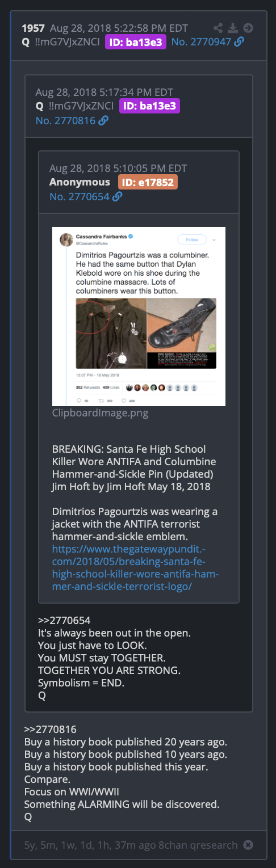Click the post number 1957
The width and height of the screenshot is (276, 868).
(x=33, y=28)
